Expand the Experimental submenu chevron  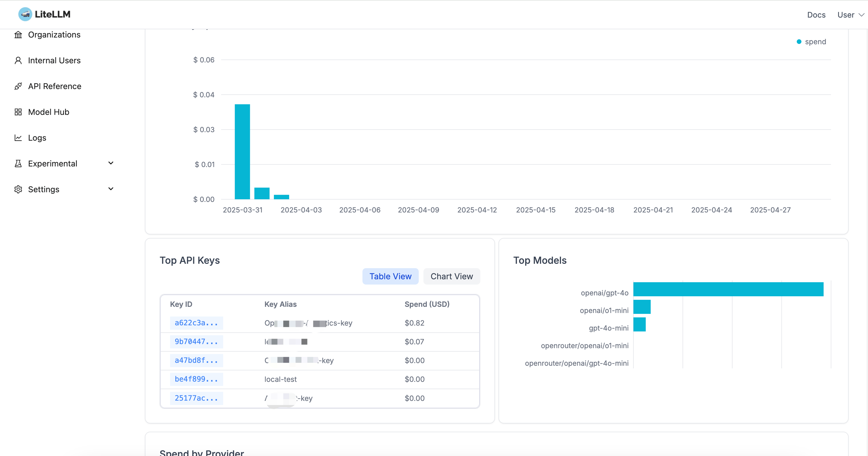pos(111,163)
